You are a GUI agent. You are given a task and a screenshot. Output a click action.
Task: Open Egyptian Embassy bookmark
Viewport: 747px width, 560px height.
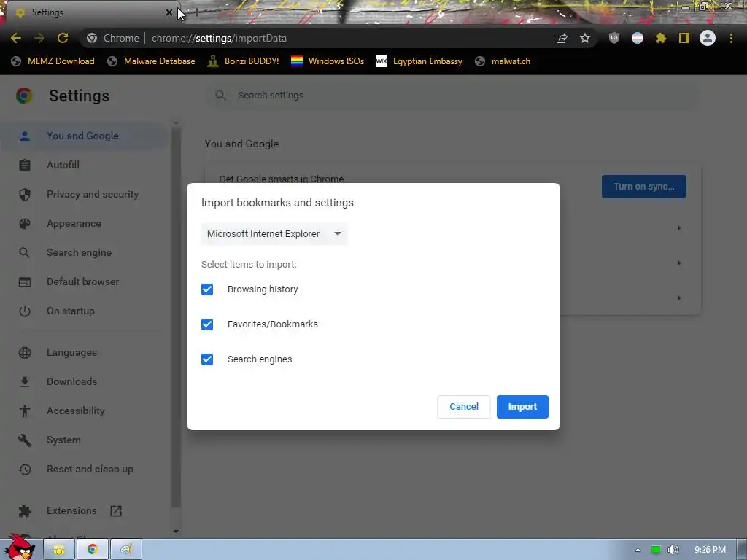(419, 61)
